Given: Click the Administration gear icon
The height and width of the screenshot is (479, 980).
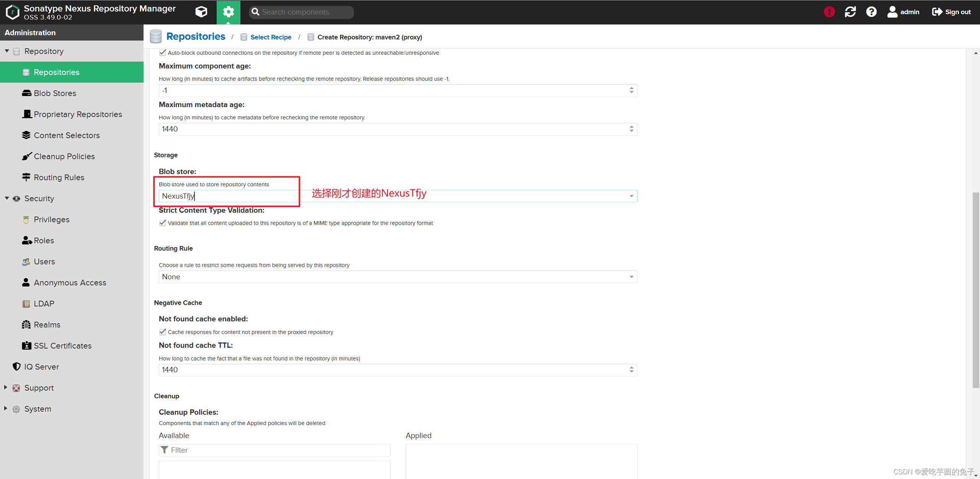Looking at the screenshot, I should [x=229, y=12].
